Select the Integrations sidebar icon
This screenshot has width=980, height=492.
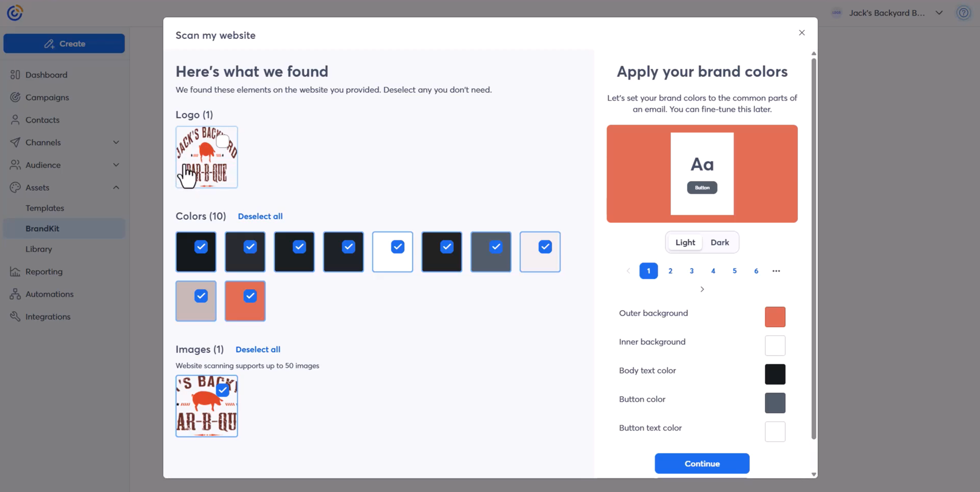click(15, 316)
